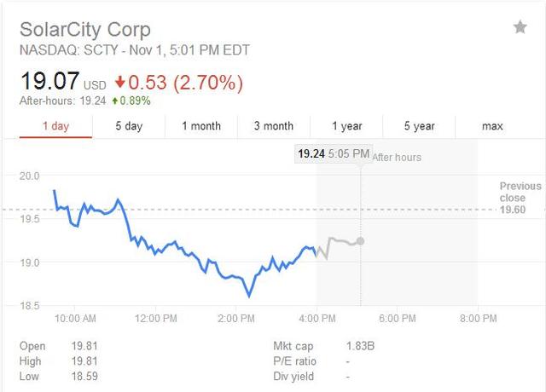Select the 1 day chart tab
This screenshot has width=546, height=392.
click(x=55, y=126)
